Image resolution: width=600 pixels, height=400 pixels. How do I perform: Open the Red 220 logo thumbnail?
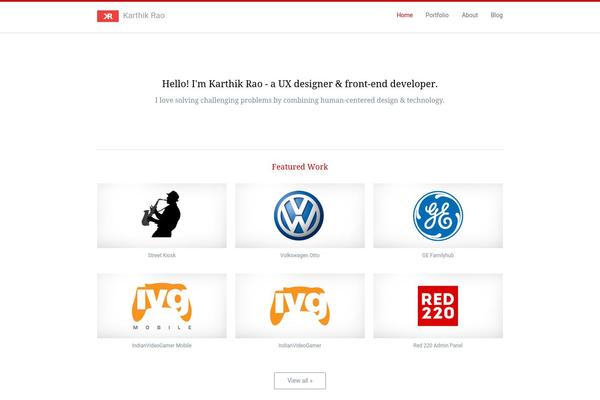point(438,306)
